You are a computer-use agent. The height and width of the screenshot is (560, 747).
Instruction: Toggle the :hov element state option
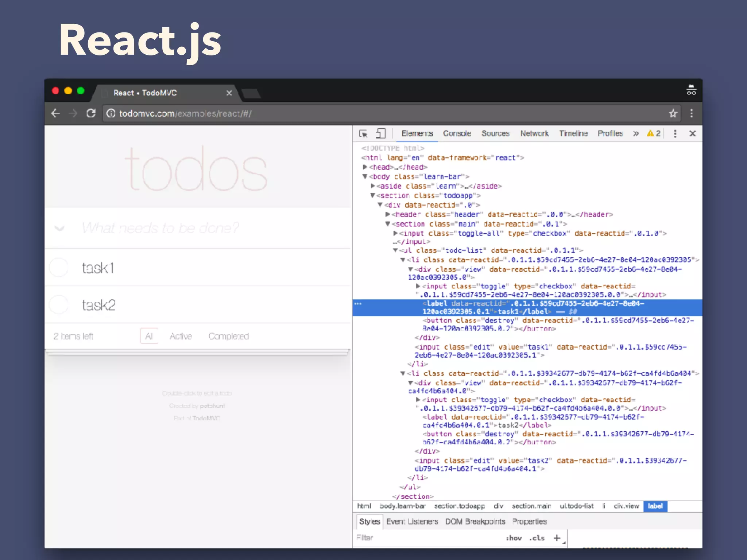coord(514,538)
